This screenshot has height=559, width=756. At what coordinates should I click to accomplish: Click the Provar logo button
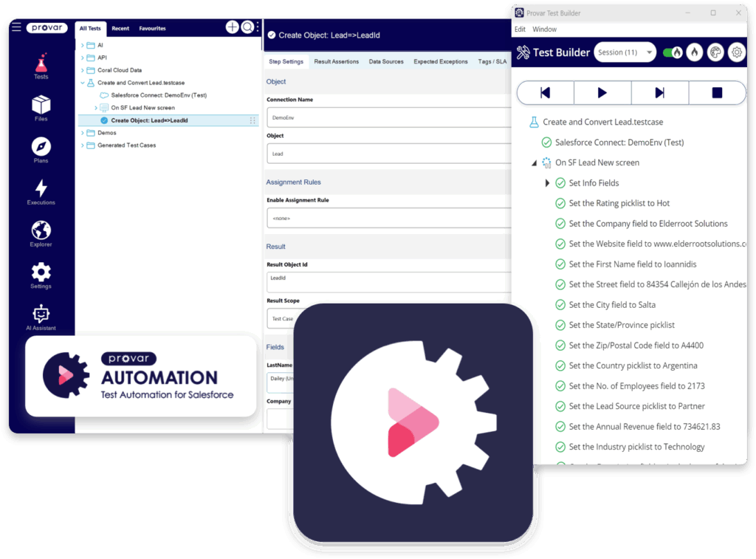point(47,27)
